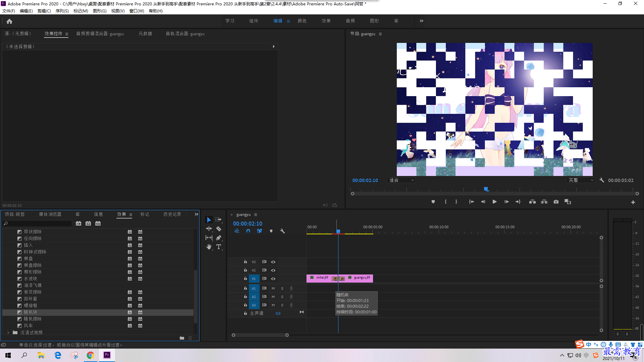Open the zoom level 适合 dropdown
Viewport: 644px width, 362px height.
401,180
